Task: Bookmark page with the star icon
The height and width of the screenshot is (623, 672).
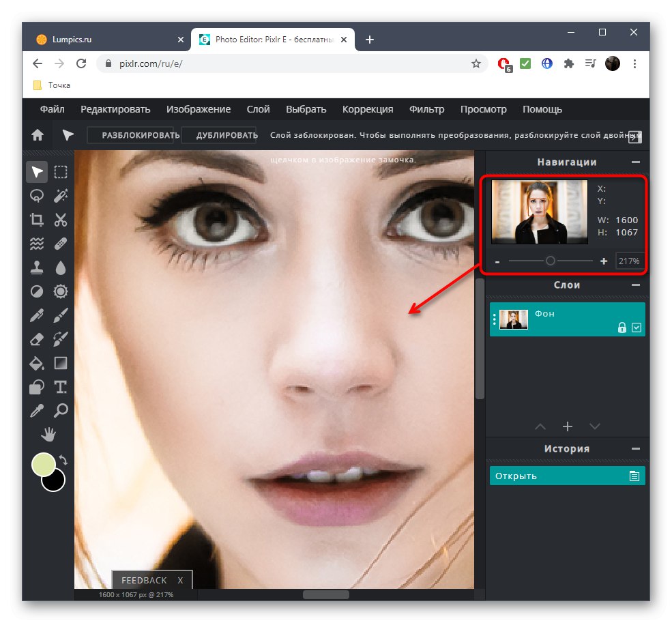Action: [476, 64]
